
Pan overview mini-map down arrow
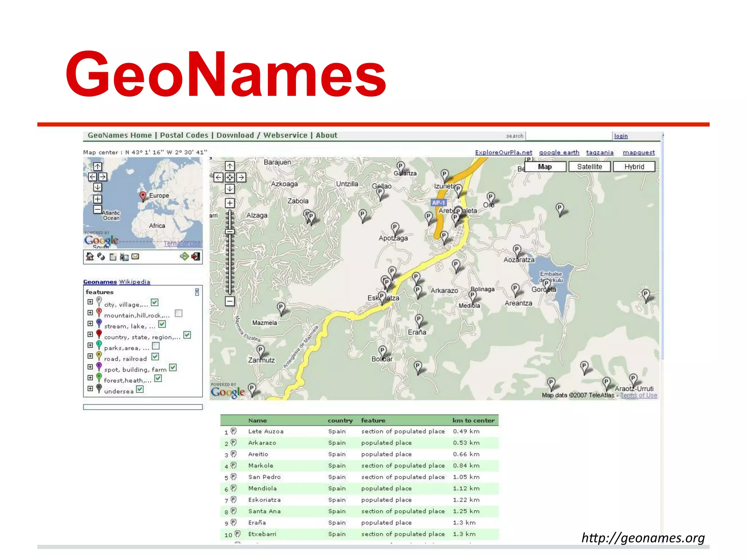pos(97,187)
